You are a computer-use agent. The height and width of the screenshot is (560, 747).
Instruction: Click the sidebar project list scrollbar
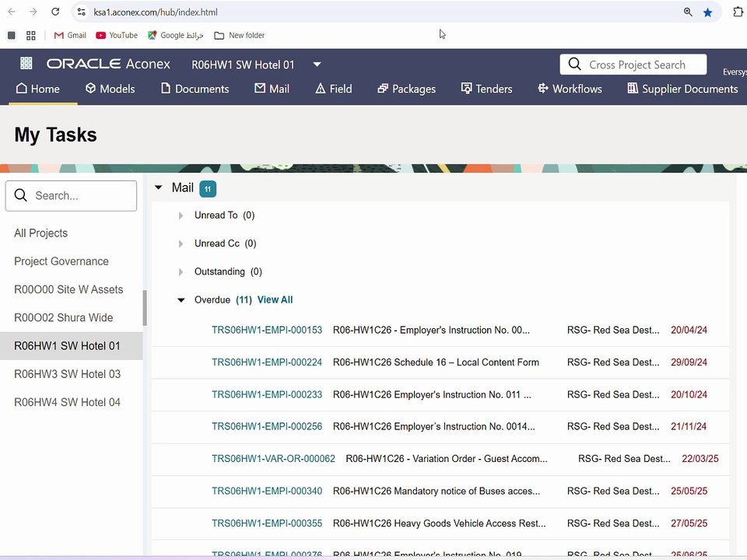click(x=145, y=308)
